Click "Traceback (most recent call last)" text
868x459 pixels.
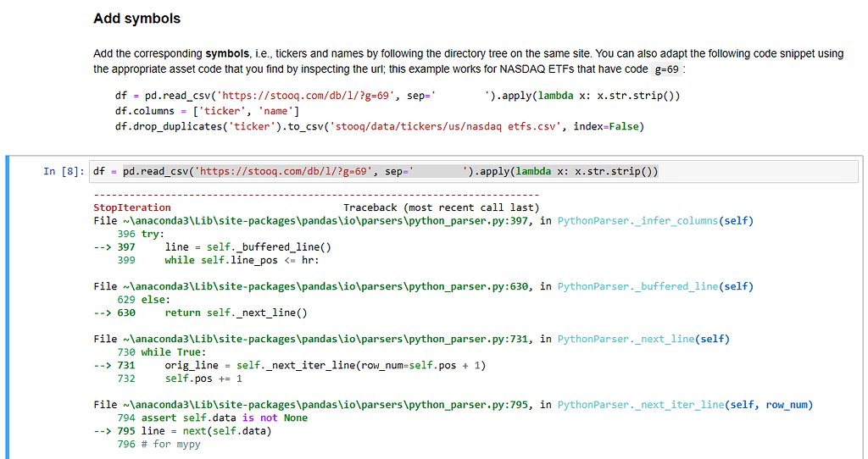441,207
